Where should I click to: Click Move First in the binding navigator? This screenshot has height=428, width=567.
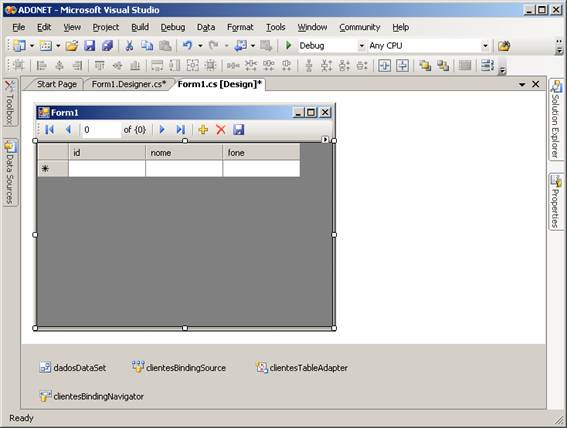[50, 129]
